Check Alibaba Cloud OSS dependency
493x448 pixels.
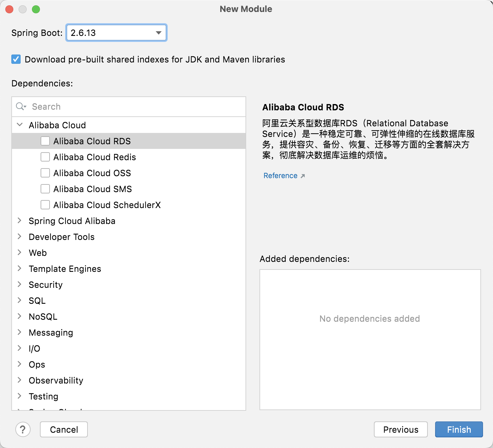click(x=45, y=173)
